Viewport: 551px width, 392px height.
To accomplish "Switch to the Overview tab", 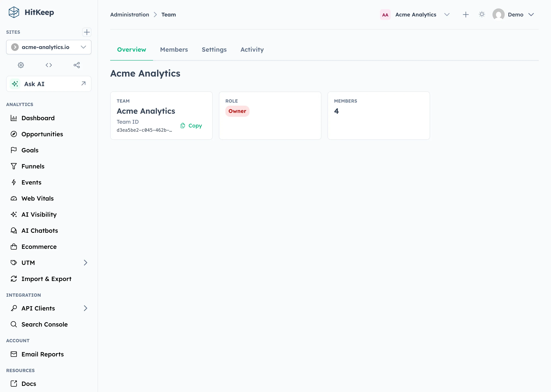I will point(131,50).
